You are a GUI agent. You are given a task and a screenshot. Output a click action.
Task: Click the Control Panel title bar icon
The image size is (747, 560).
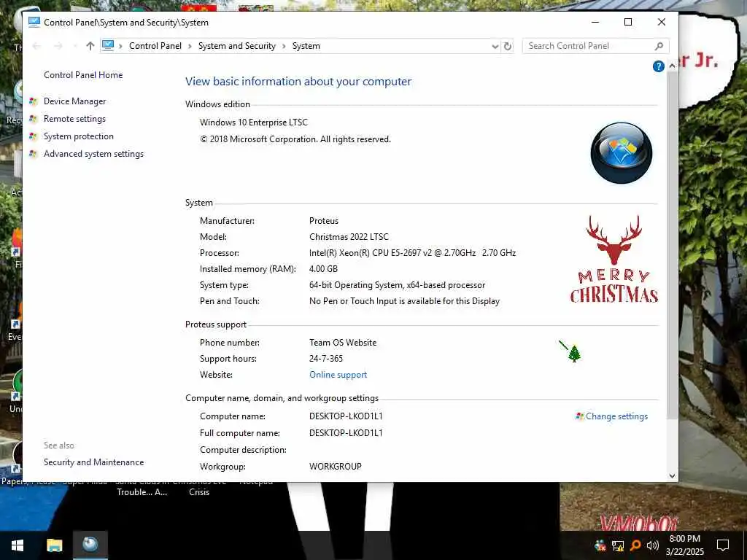pos(34,23)
